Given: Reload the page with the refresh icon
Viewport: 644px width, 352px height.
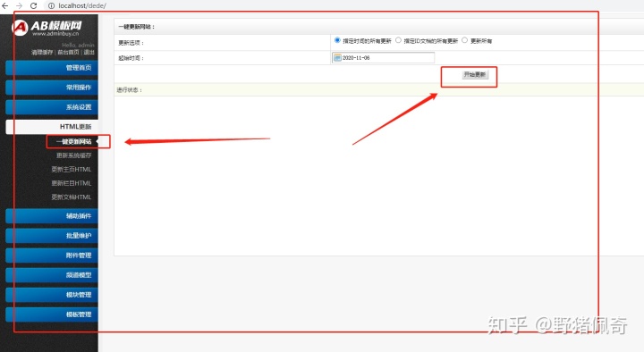Looking at the screenshot, I should (34, 5).
